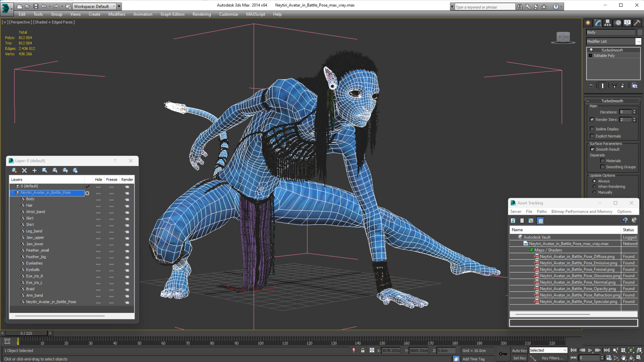Collapse the TurboSmooth rollout

[588, 101]
